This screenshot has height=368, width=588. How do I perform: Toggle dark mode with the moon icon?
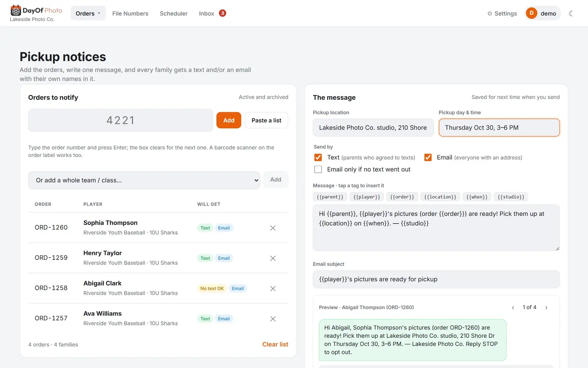tap(571, 13)
